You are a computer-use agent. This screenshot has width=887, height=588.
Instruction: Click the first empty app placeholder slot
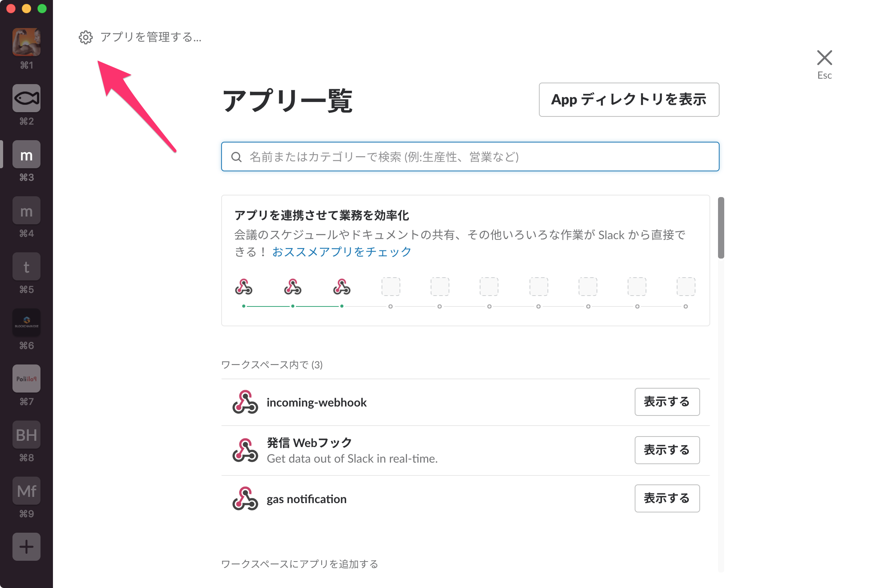[x=391, y=287]
